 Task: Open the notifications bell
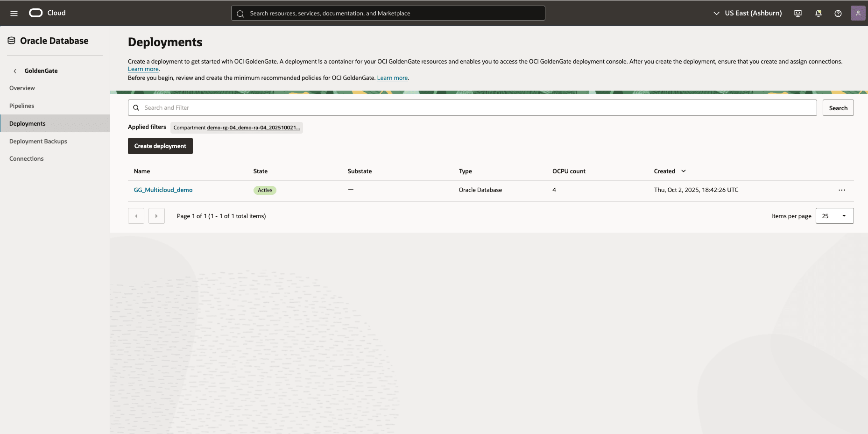tap(818, 13)
